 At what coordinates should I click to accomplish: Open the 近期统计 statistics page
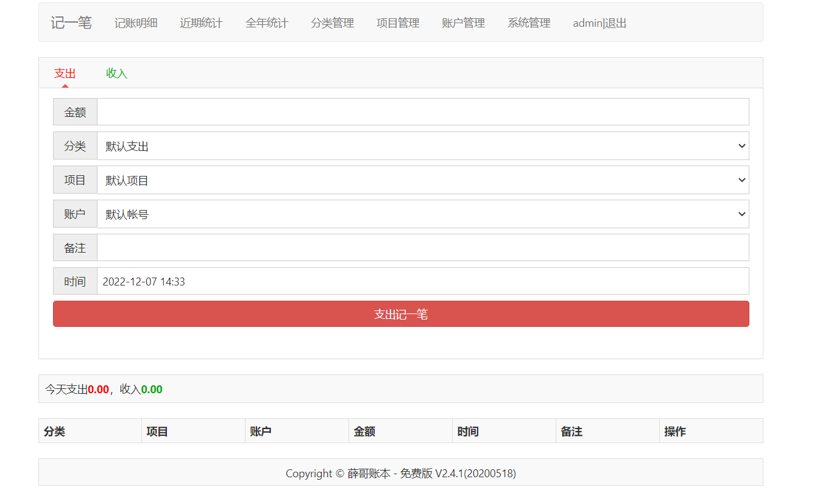201,23
